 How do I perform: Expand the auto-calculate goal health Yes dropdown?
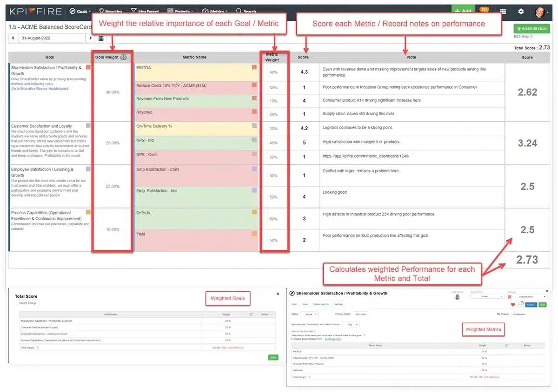tap(351, 324)
